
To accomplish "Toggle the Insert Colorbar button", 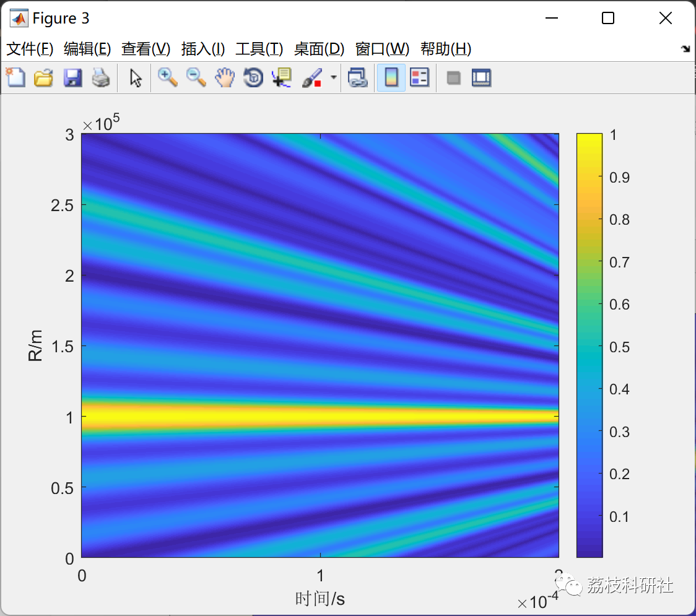I will (391, 77).
